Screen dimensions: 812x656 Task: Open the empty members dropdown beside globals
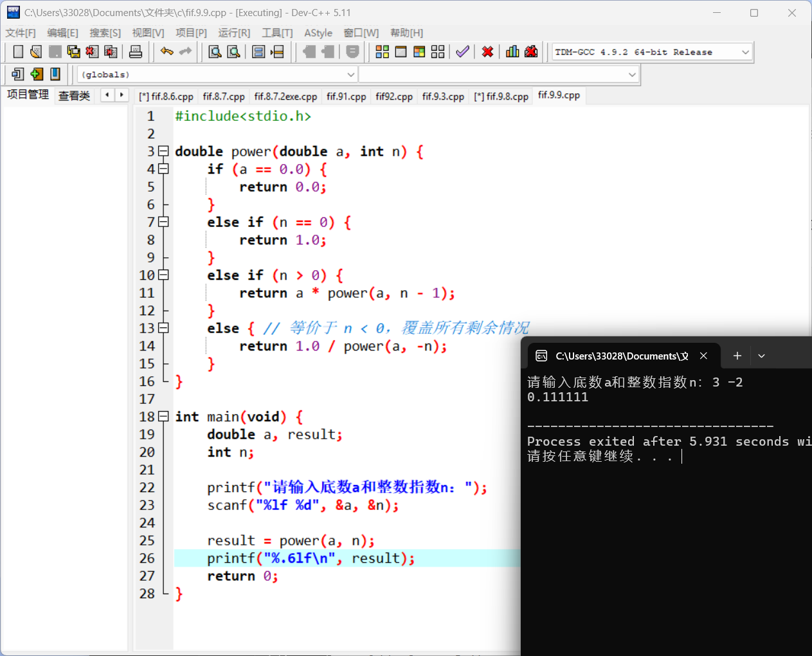[632, 75]
